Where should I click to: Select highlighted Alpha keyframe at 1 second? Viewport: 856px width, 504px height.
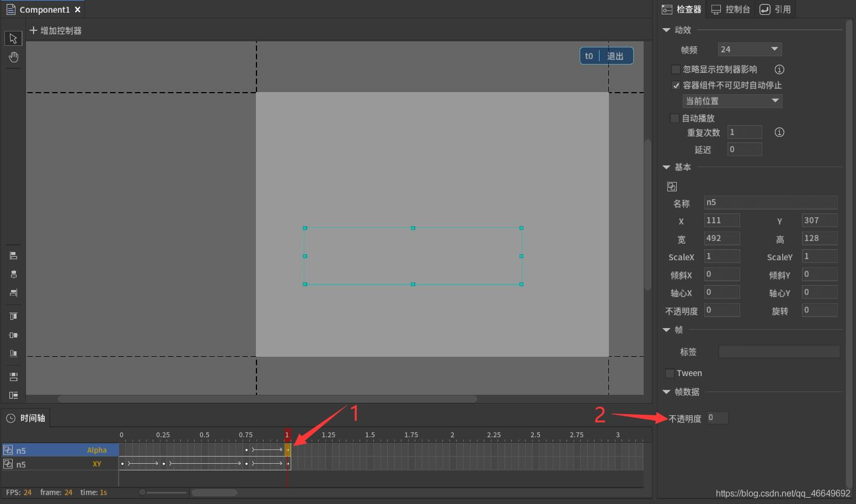[x=288, y=450]
